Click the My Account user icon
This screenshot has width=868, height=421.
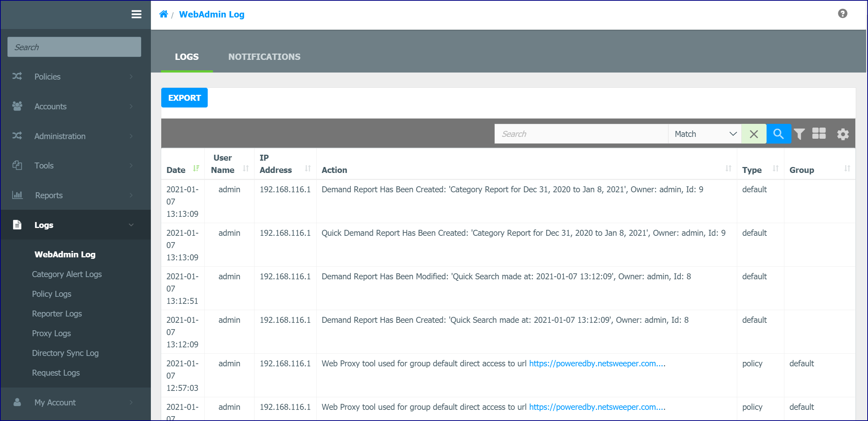pyautogui.click(x=17, y=402)
